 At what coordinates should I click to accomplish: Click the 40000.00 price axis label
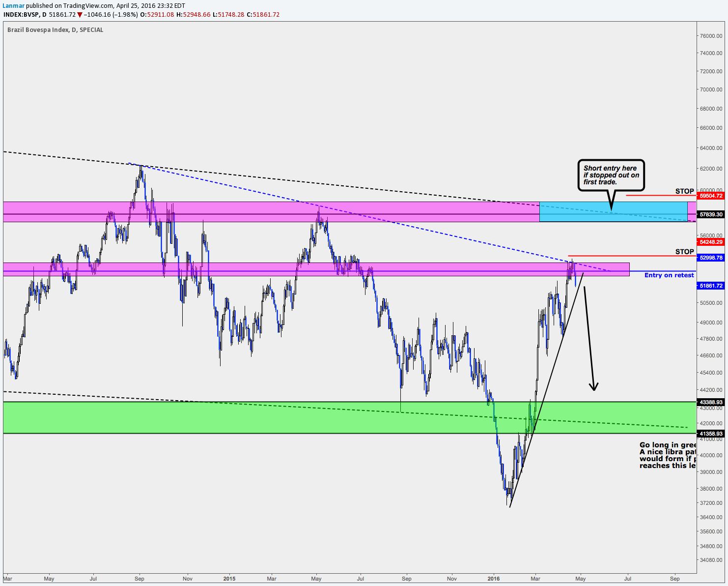point(711,455)
